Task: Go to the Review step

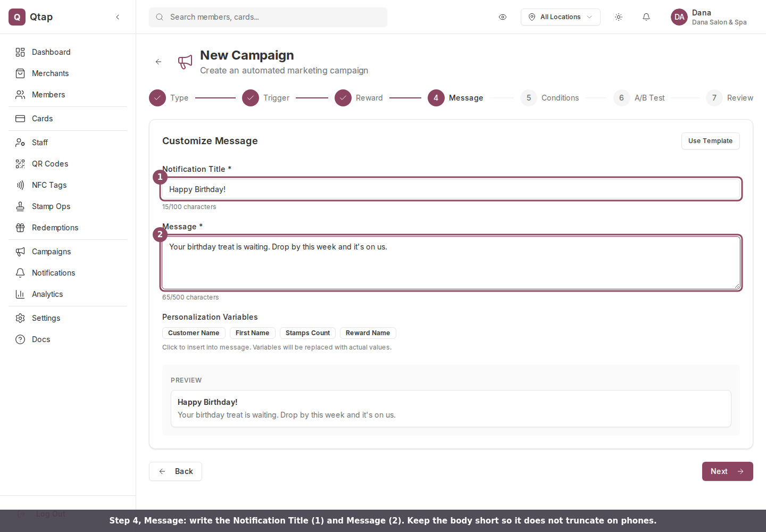Action: [730, 98]
